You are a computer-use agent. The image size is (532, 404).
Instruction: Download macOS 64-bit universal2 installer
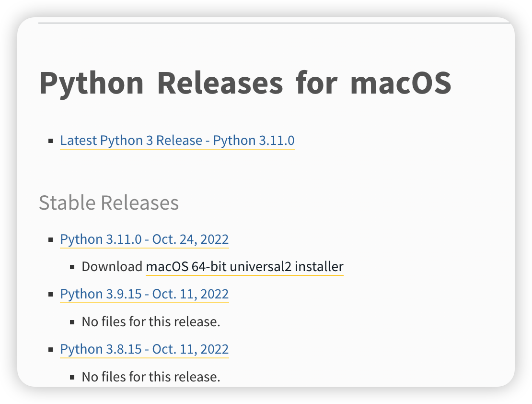(244, 266)
